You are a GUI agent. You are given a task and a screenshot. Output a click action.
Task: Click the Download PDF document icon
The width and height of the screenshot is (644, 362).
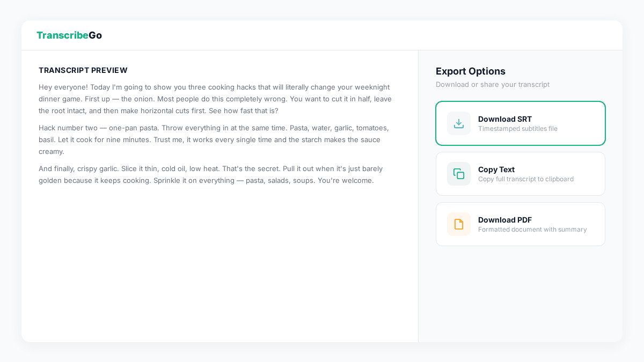tap(459, 224)
